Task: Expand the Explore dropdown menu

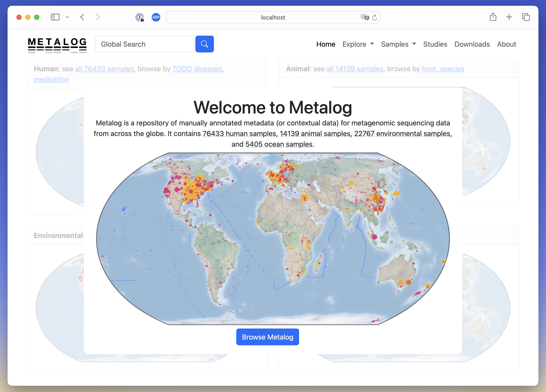Action: (358, 44)
